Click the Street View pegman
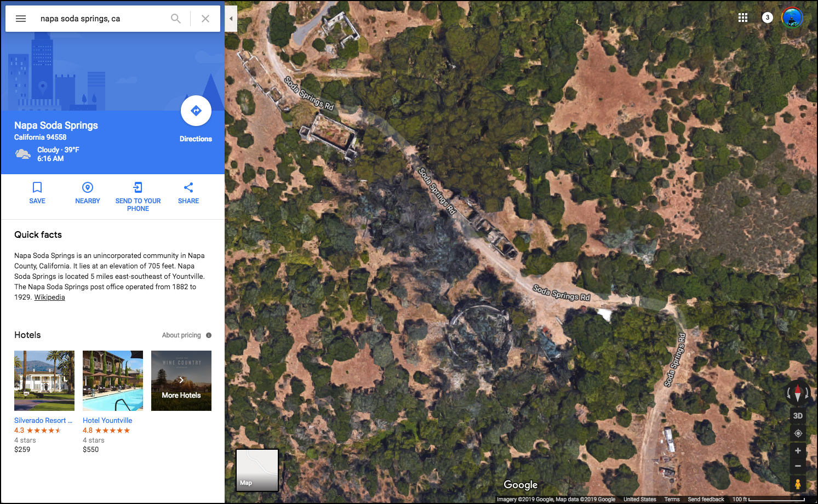 (x=798, y=484)
